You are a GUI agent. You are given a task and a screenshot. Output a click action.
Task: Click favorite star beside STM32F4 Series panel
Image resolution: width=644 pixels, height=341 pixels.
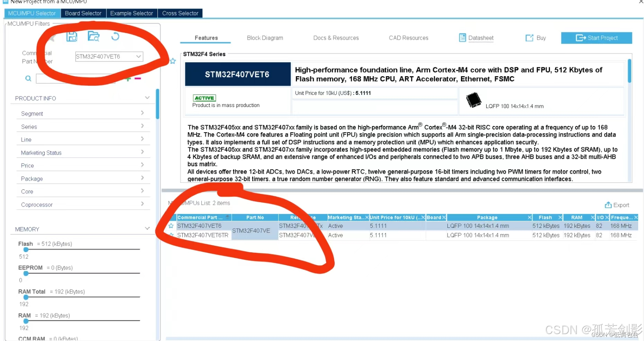coord(173,61)
